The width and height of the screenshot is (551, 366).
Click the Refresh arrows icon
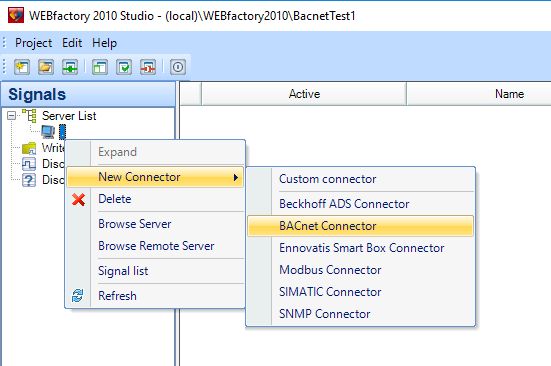[x=78, y=296]
